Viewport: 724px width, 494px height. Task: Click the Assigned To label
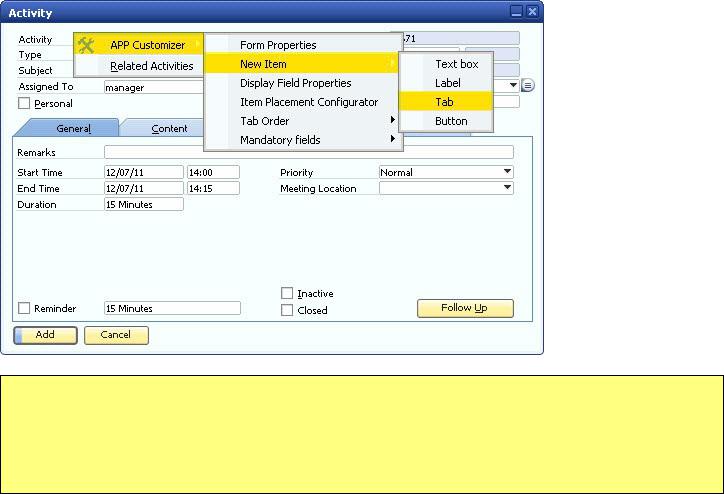[x=46, y=86]
